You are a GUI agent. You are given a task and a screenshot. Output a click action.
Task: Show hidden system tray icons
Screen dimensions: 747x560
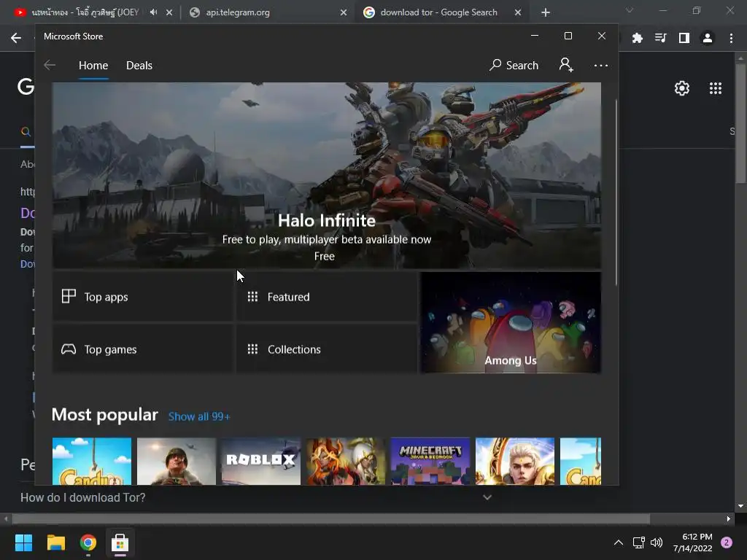619,542
